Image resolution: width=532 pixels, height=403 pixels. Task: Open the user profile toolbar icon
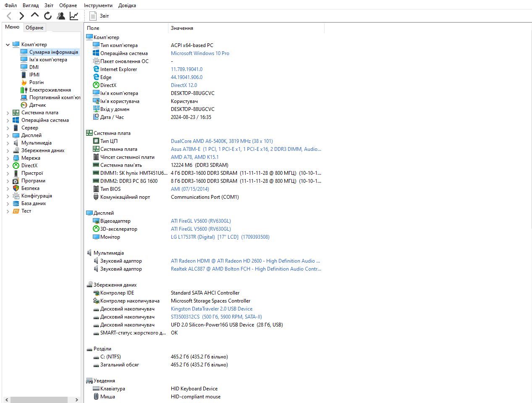click(x=61, y=16)
